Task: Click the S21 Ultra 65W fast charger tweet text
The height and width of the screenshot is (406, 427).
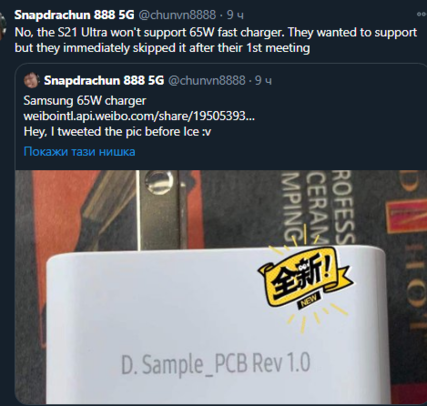Action: pos(215,32)
